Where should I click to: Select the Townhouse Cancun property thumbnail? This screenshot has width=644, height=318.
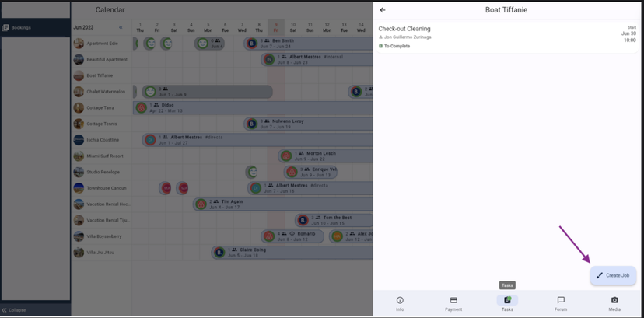pyautogui.click(x=79, y=188)
